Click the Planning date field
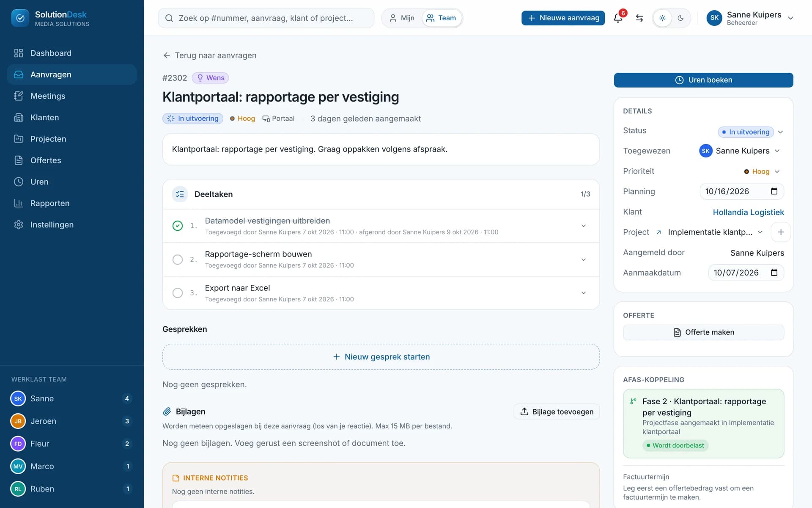This screenshot has height=508, width=812. point(741,191)
